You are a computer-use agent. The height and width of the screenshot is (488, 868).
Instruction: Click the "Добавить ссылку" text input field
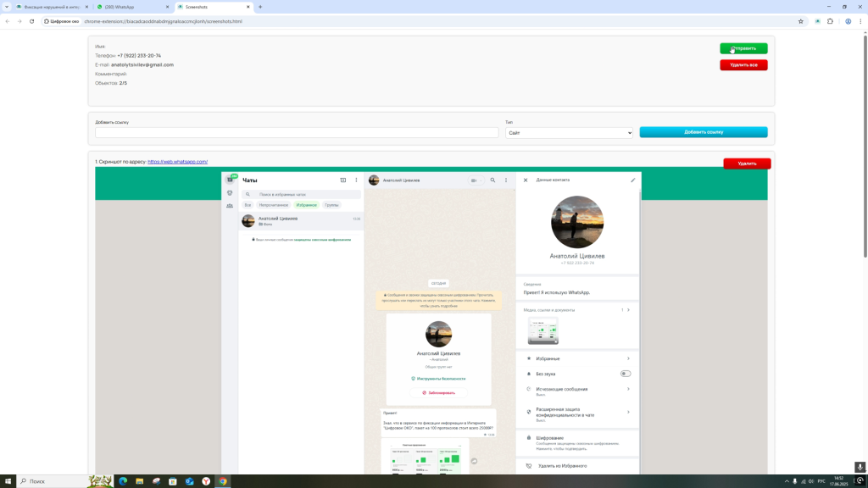[297, 133]
